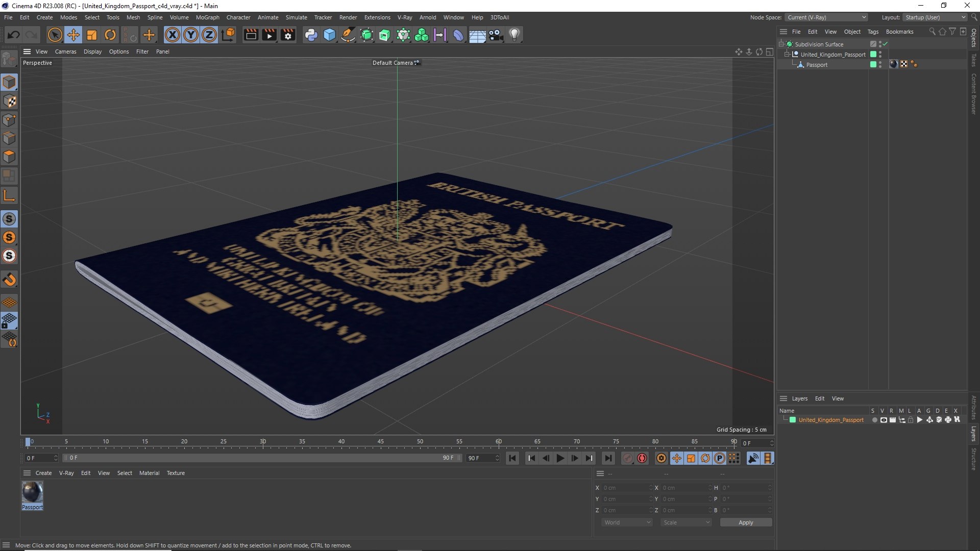Open the MoGraph Cloner icon
Screen dimensions: 980x551
[422, 35]
